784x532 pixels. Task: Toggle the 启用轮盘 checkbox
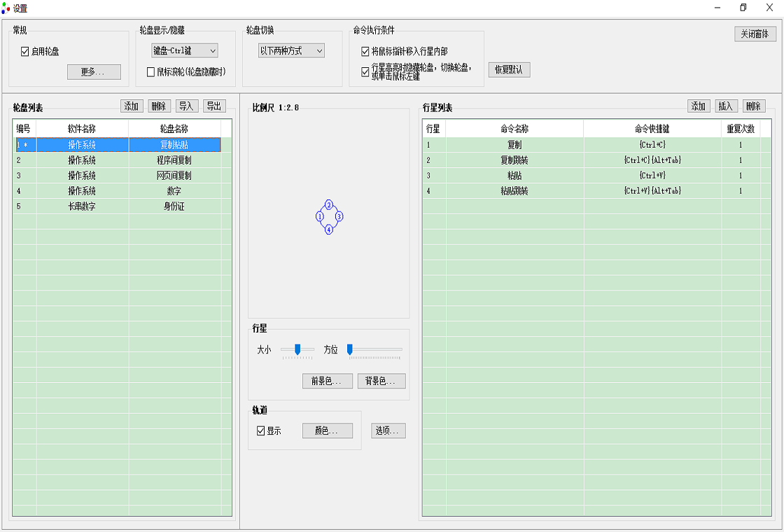coord(24,52)
